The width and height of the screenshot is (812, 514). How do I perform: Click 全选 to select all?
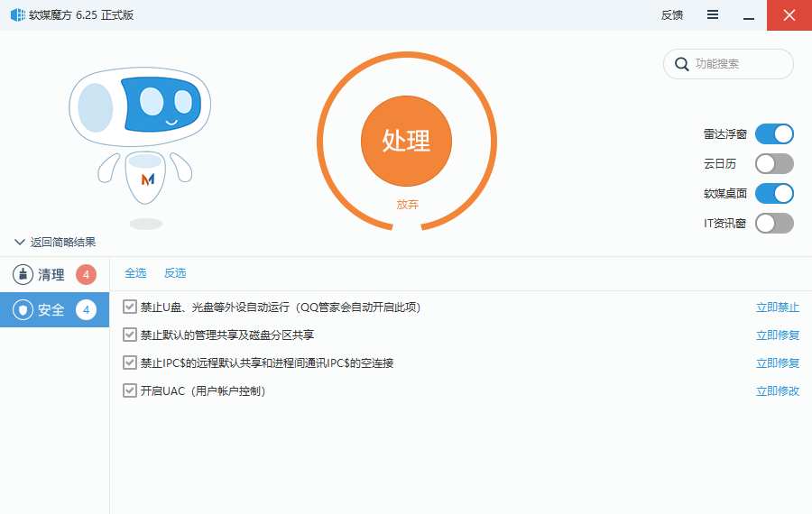click(x=135, y=273)
